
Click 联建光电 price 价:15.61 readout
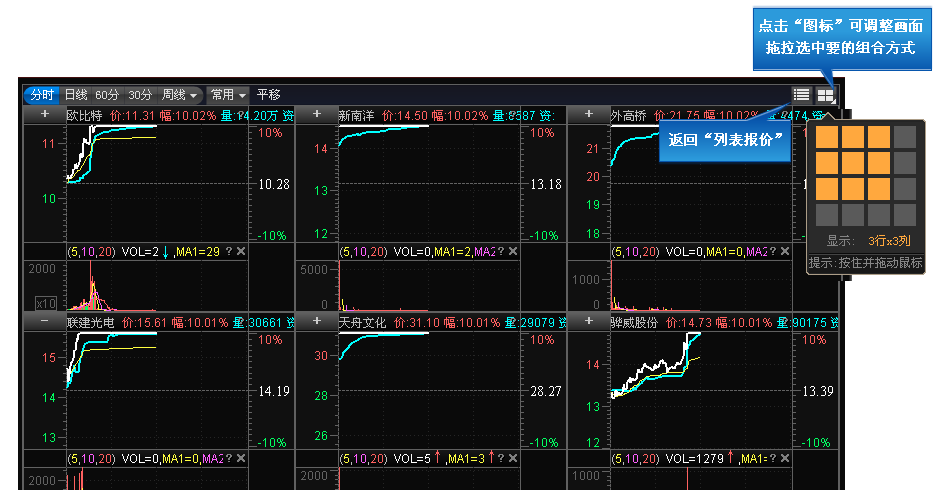[x=145, y=322]
